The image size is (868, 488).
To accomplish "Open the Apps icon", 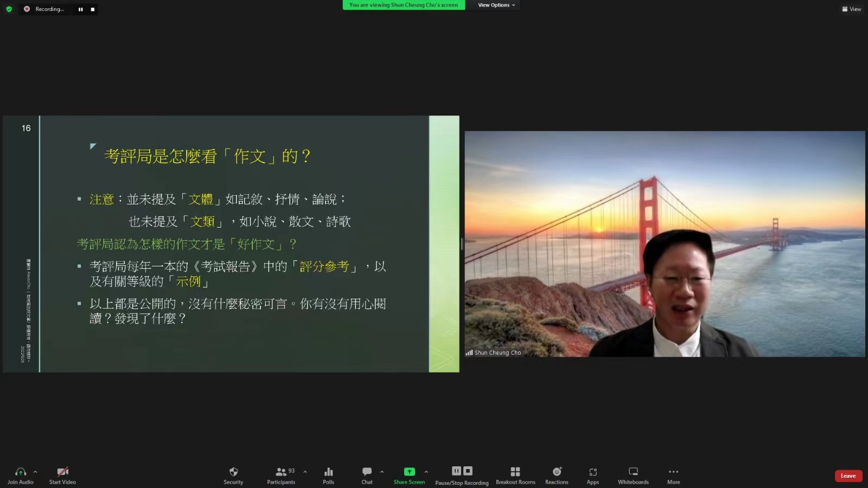I will pos(593,472).
